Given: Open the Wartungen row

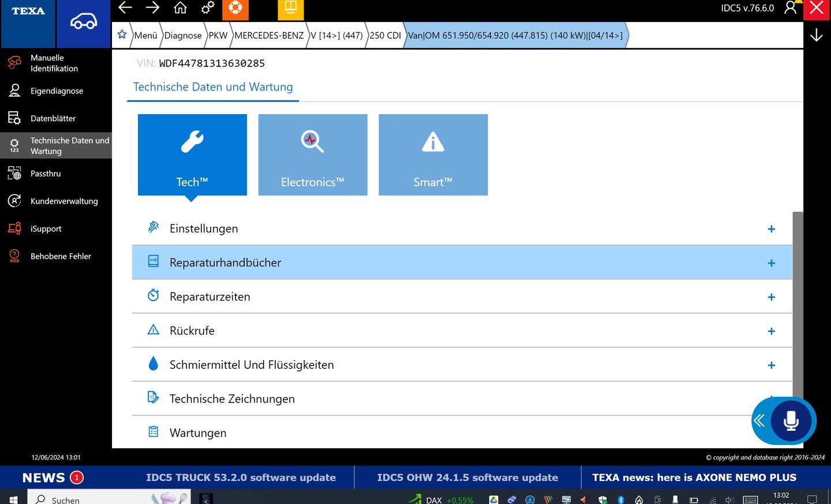Looking at the screenshot, I should click(x=462, y=432).
